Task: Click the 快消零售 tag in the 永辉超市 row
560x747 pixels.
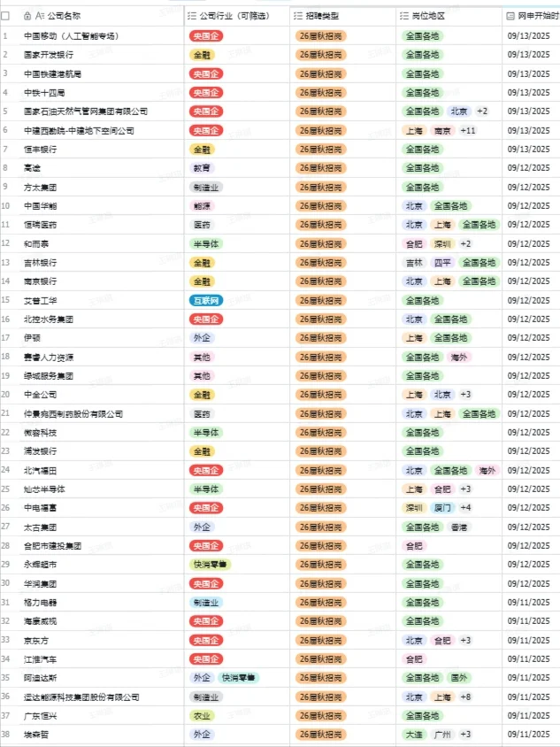Action: click(211, 565)
